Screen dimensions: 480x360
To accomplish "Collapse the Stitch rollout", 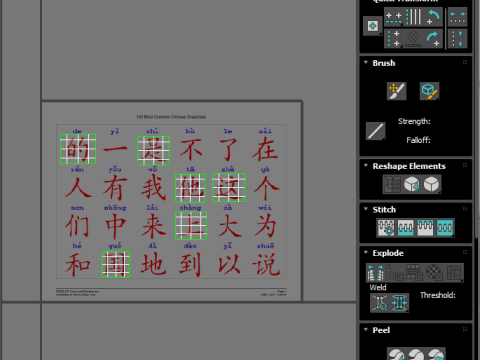I will [366, 209].
